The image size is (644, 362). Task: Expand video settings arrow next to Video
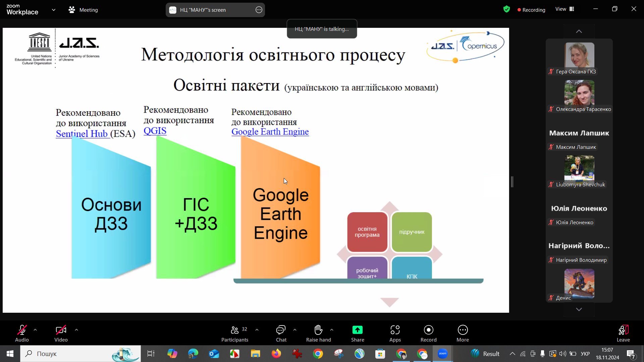tap(76, 330)
